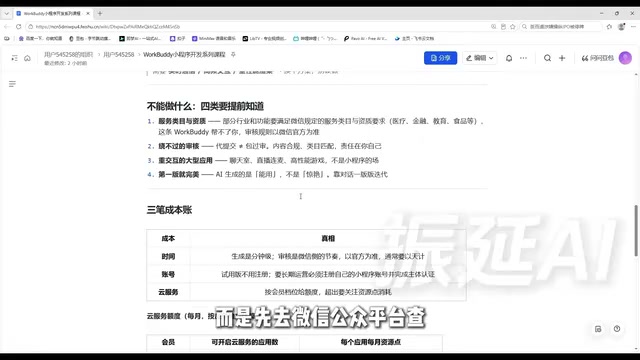Open the LibTV bookmark
Viewport: 640px width, 360px height.
264,38
